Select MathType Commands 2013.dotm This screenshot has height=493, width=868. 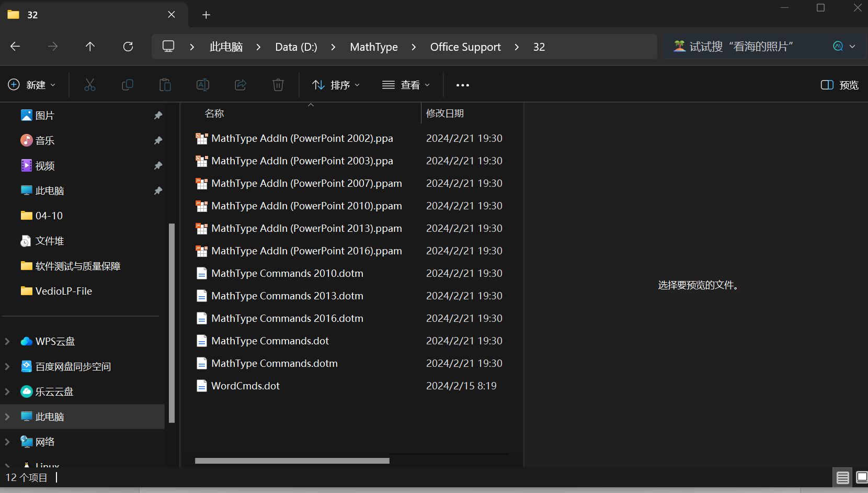point(287,296)
